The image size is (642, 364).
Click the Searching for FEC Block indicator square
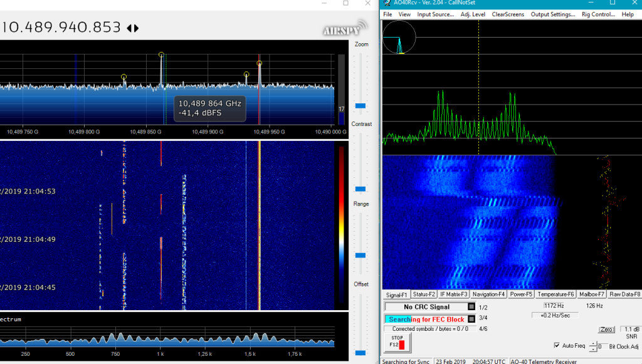471,319
